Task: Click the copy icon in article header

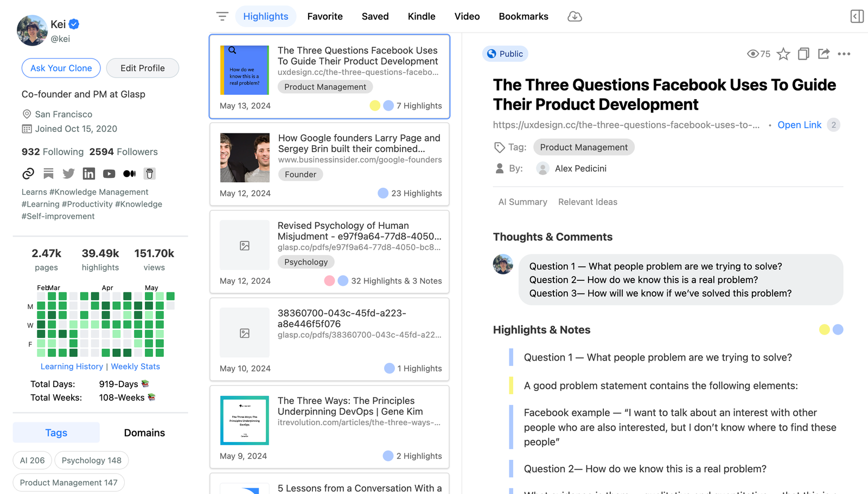Action: click(x=803, y=54)
